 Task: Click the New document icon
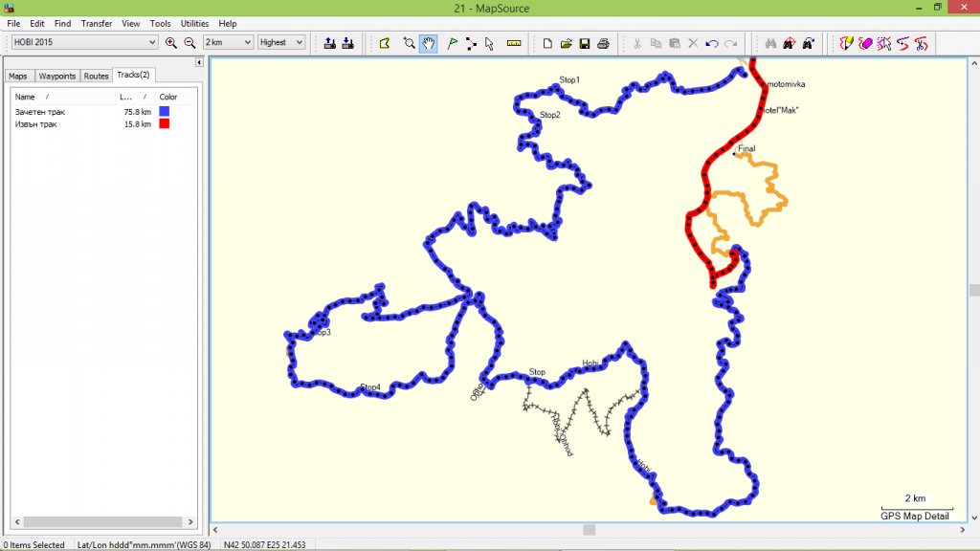547,43
